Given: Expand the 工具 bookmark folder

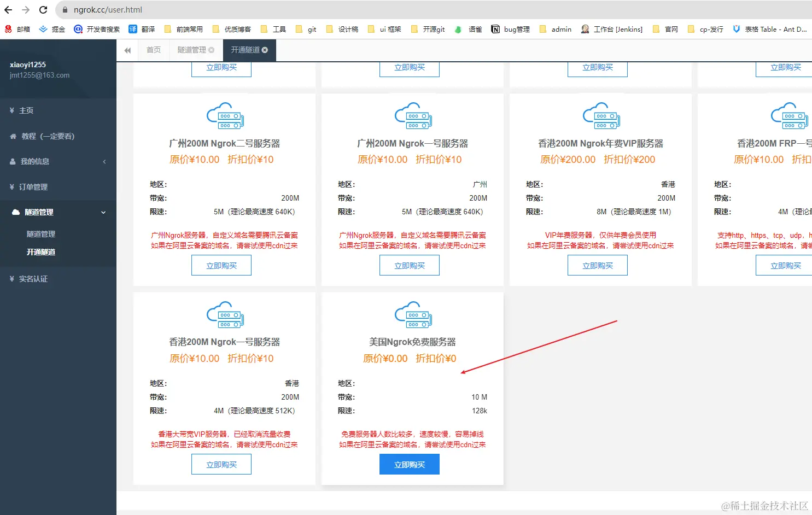Looking at the screenshot, I should pyautogui.click(x=273, y=29).
